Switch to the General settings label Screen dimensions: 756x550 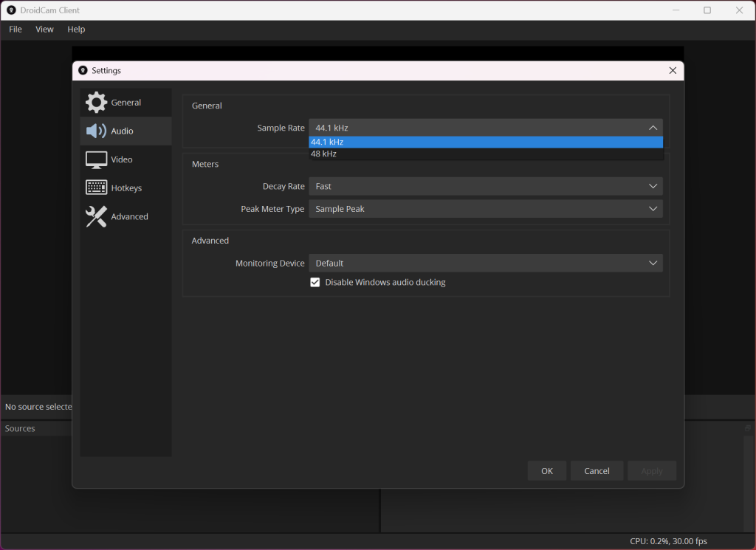click(x=126, y=103)
